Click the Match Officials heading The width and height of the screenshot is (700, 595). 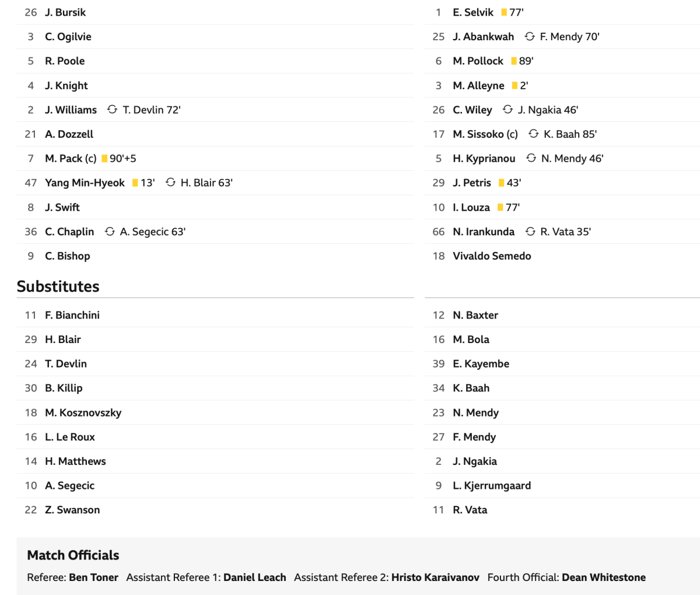coord(73,555)
